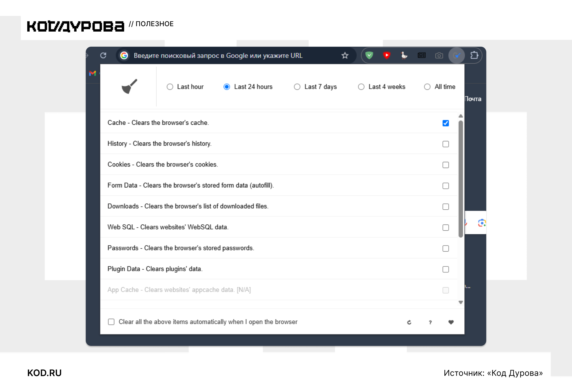Enable the History checkbox
The image size is (572, 392).
446,144
